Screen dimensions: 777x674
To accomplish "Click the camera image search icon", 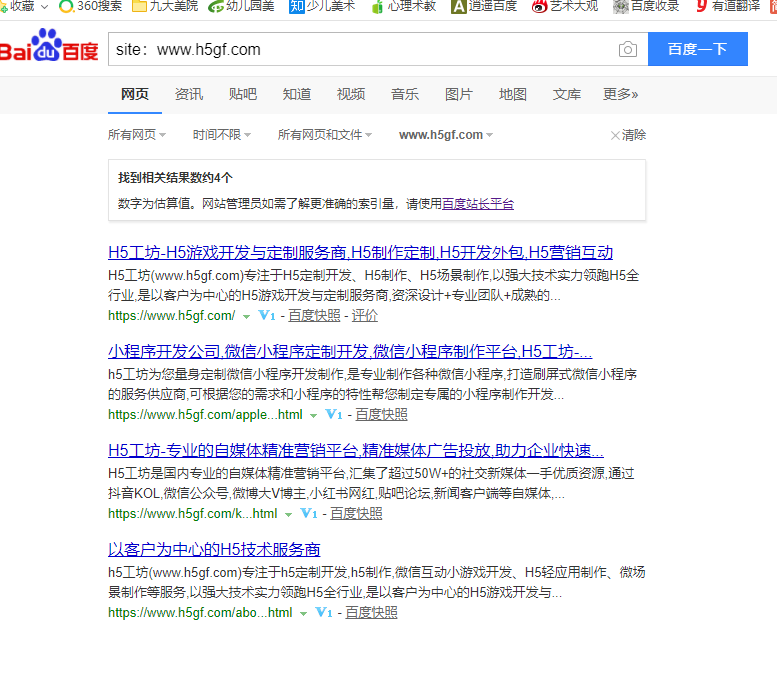I will coord(627,49).
